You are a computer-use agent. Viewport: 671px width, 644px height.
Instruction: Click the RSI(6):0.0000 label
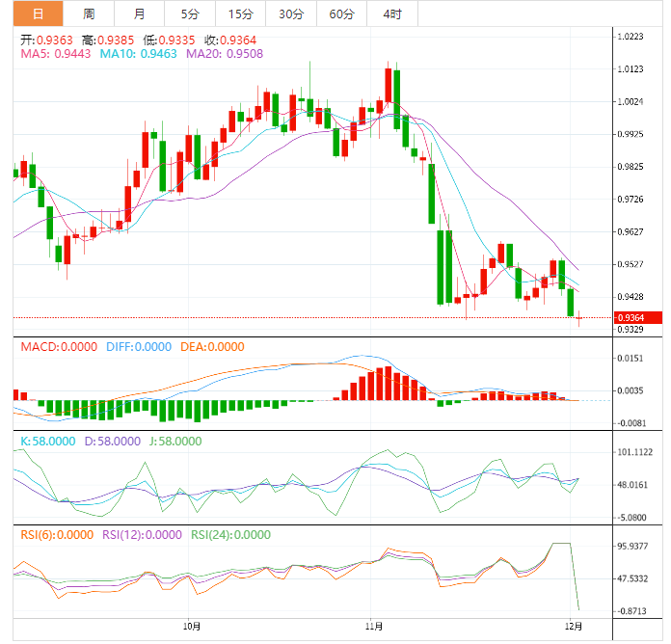coord(57,535)
